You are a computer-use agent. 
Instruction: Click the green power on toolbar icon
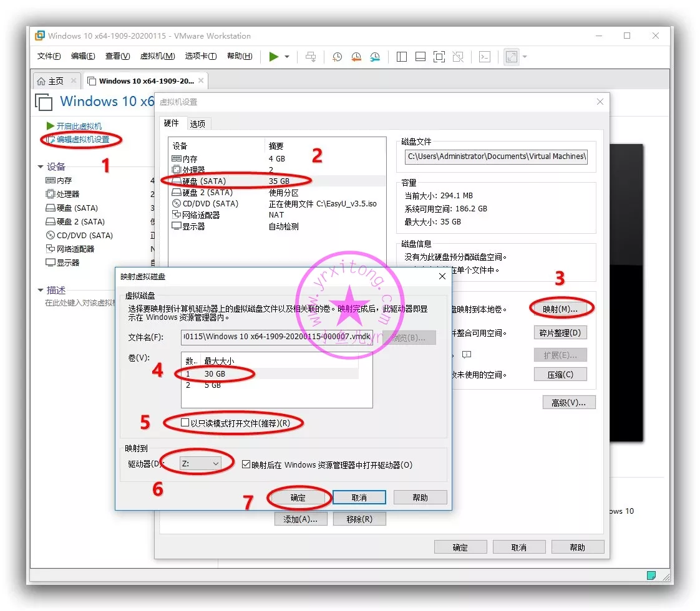[273, 57]
